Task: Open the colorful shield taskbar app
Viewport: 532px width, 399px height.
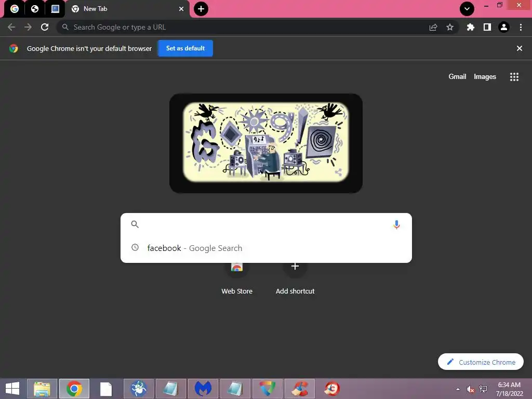Action: (x=268, y=389)
